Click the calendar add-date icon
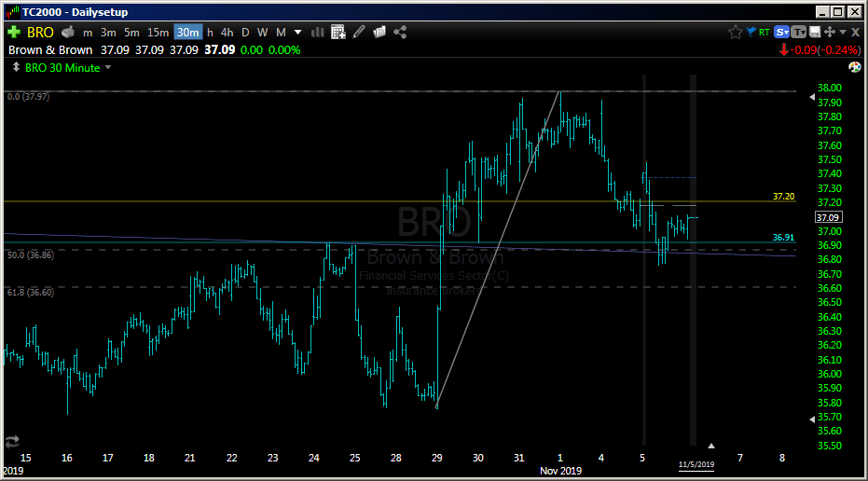 [x=338, y=32]
